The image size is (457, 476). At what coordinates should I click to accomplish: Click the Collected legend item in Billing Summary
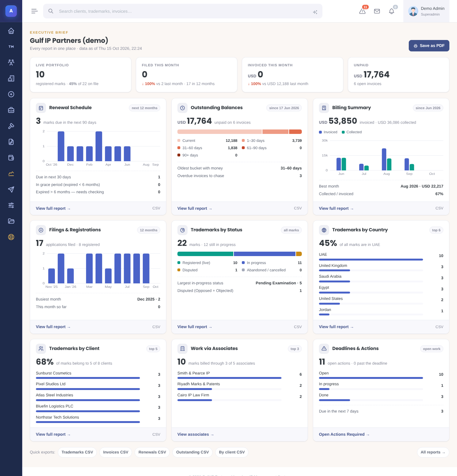(x=352, y=132)
